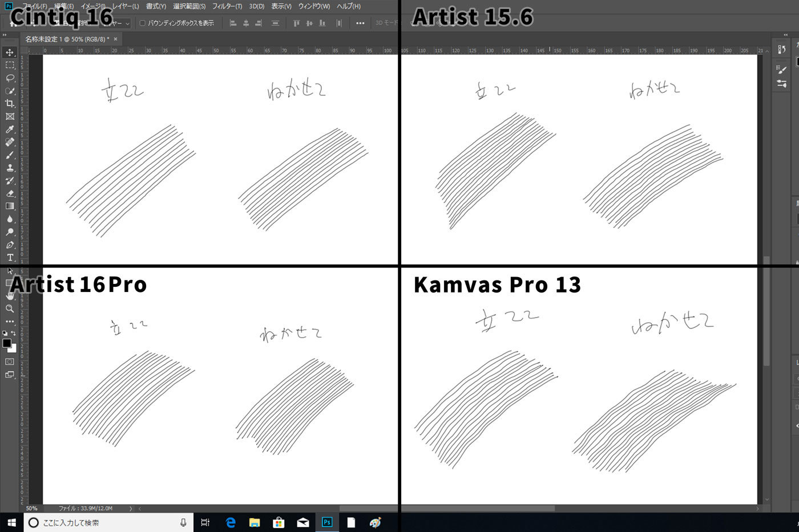This screenshot has width=799, height=532.
Task: Select the Crop tool
Action: tap(10, 104)
